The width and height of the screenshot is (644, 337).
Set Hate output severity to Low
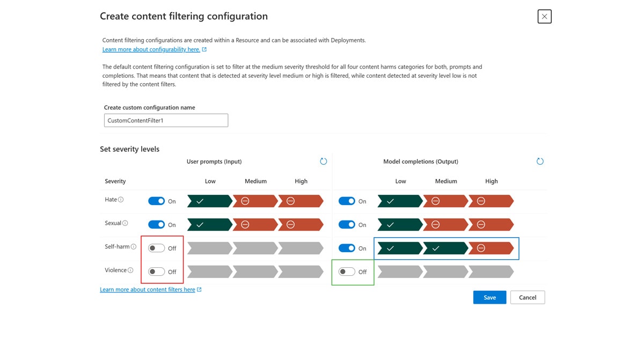pyautogui.click(x=400, y=201)
